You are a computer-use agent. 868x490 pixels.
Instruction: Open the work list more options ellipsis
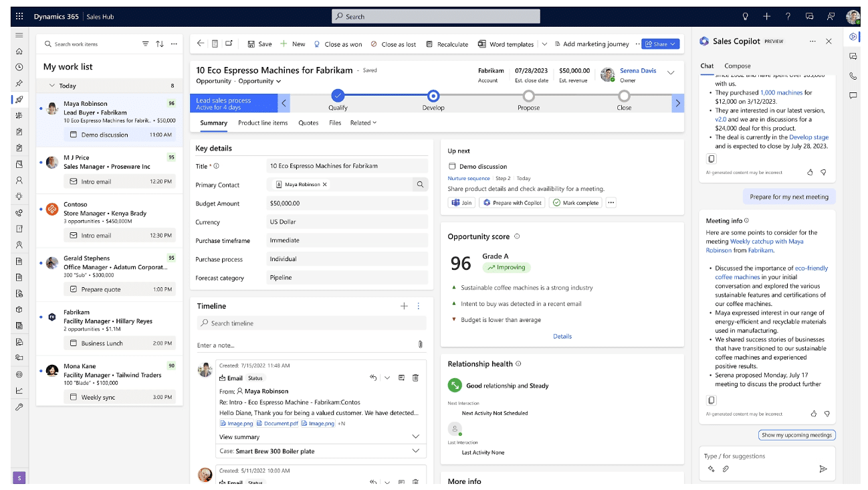(174, 44)
